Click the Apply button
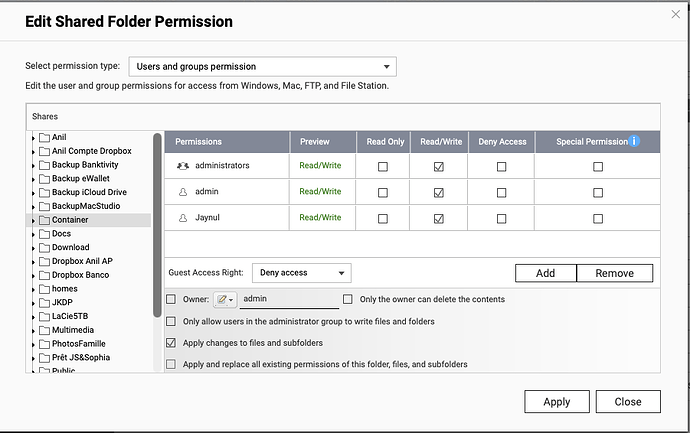Screen dimensions: 690x433 pyautogui.click(x=557, y=402)
